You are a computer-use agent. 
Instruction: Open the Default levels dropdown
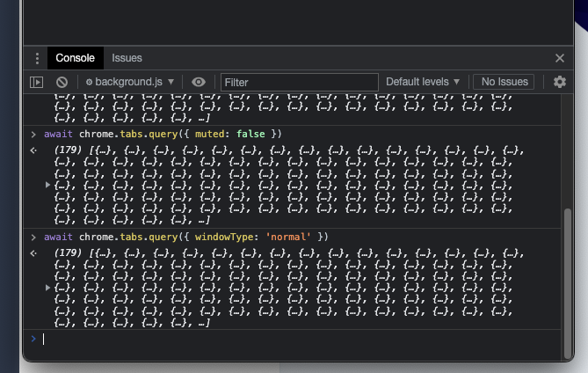click(423, 82)
